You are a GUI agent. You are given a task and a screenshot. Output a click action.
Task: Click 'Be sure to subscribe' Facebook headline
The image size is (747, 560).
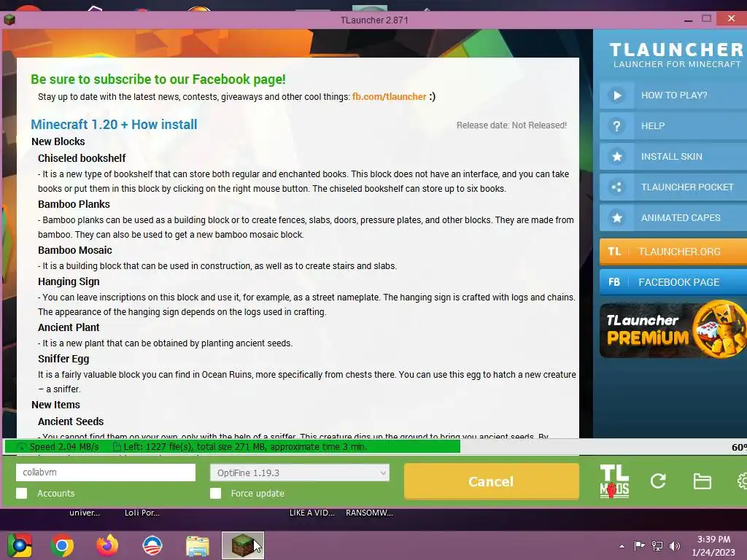[x=158, y=79]
